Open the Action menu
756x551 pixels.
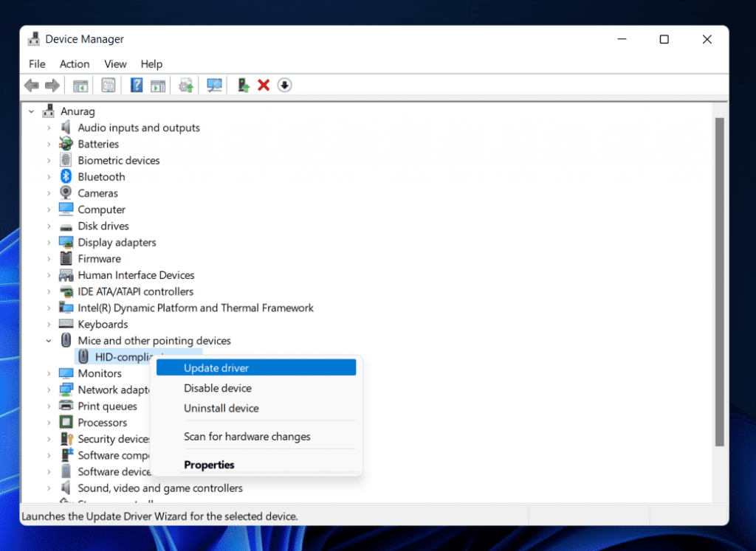pos(74,64)
